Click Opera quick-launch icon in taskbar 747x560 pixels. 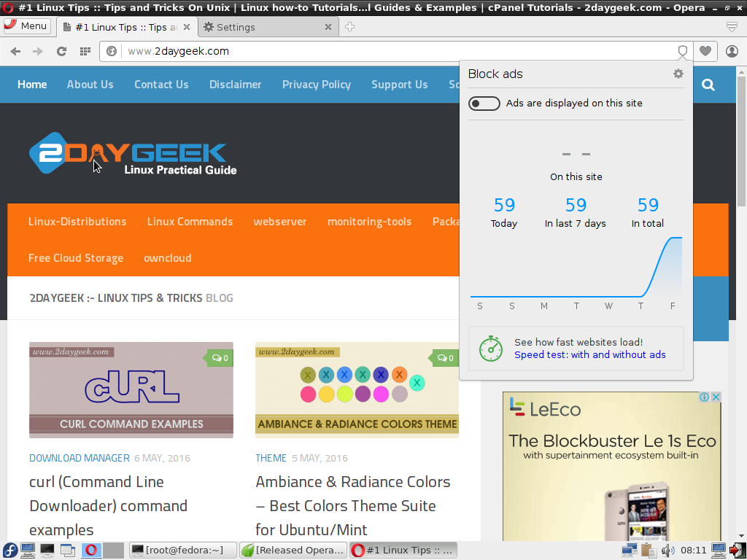(x=91, y=551)
